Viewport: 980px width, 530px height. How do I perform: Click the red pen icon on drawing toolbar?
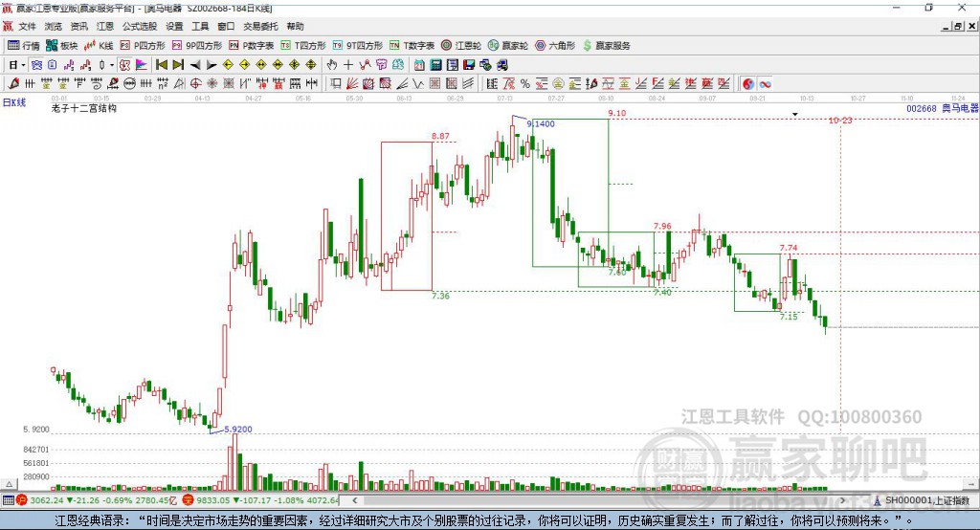point(13,83)
